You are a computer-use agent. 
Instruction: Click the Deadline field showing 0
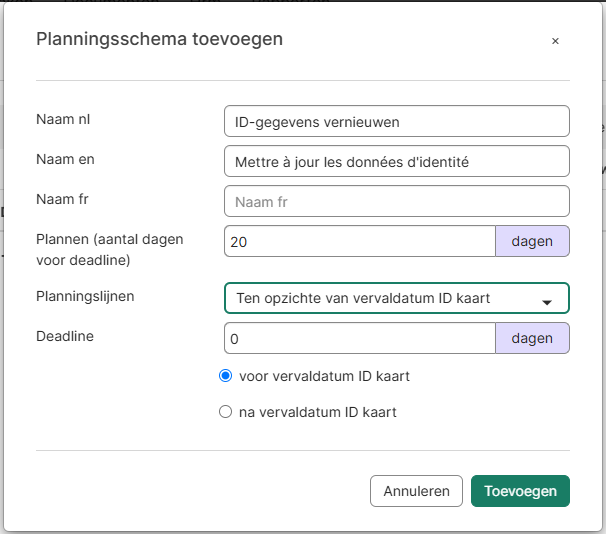tap(360, 338)
